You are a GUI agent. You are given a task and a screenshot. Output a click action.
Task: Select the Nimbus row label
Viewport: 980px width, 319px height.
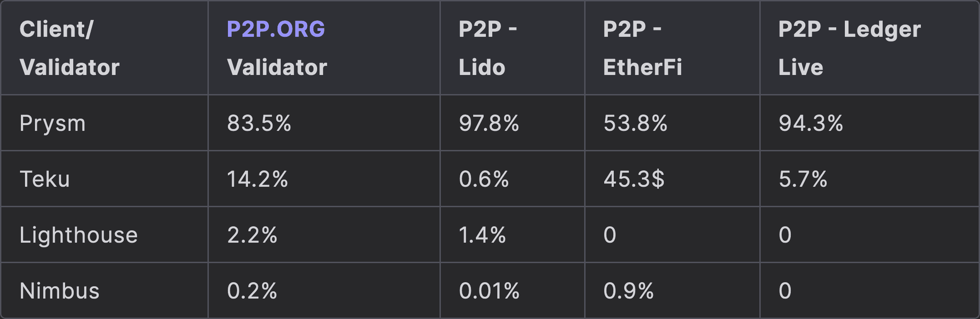click(59, 291)
